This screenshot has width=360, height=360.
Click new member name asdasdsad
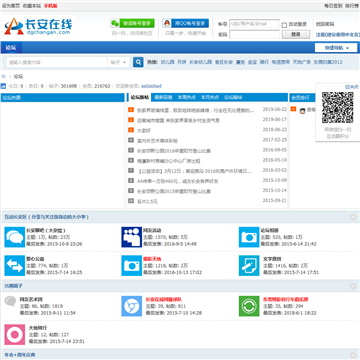pos(151,86)
